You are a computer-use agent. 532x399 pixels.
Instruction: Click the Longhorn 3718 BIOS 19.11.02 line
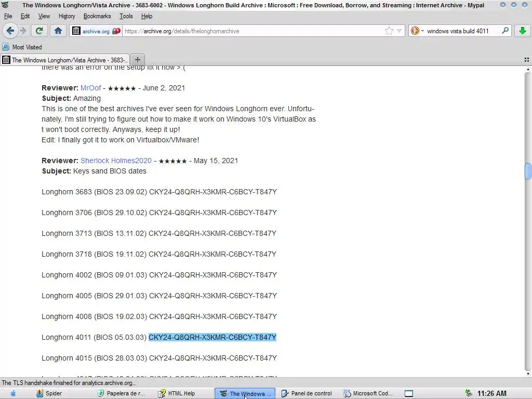point(159,254)
